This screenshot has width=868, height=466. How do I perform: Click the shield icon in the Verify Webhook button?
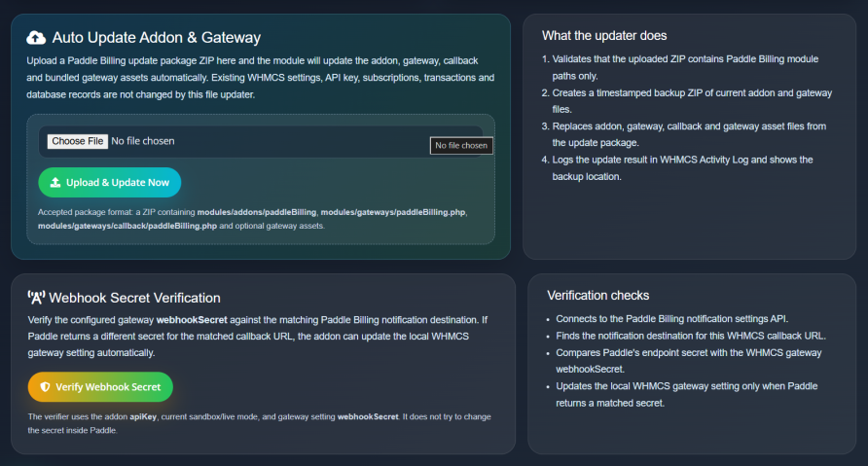tap(46, 387)
